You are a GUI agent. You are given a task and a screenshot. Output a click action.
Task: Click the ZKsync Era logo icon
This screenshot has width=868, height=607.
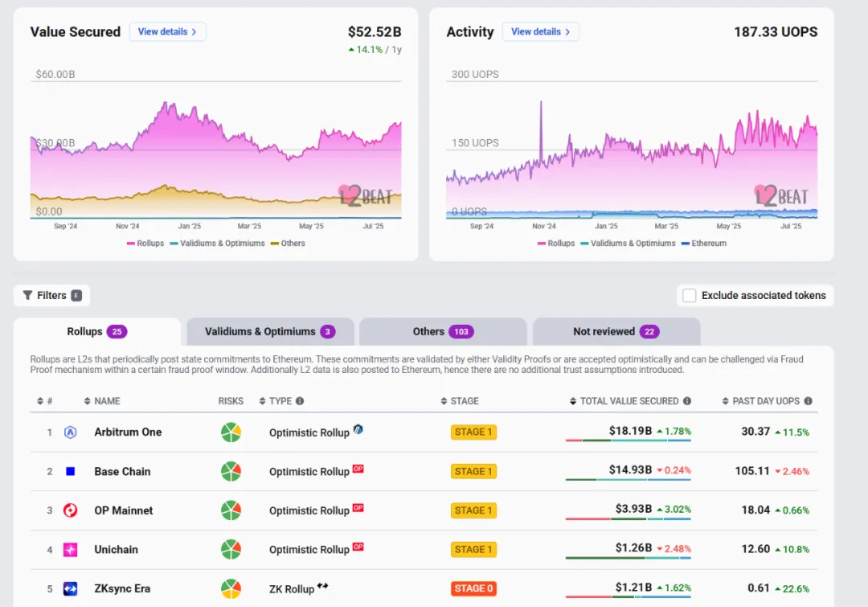tap(70, 589)
